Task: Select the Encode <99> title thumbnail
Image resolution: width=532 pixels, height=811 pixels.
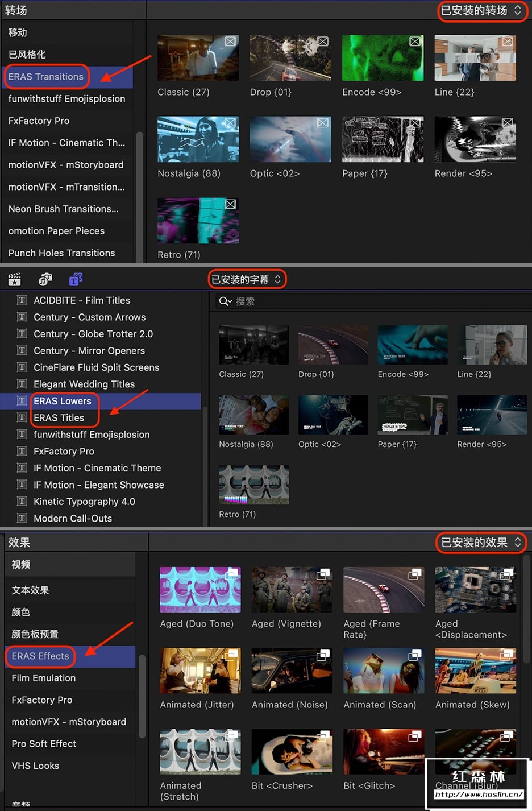Action: point(413,345)
